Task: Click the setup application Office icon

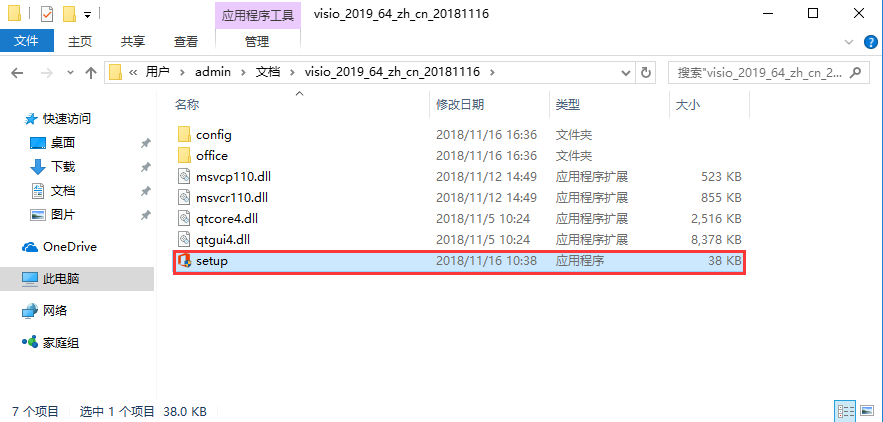Action: (184, 261)
